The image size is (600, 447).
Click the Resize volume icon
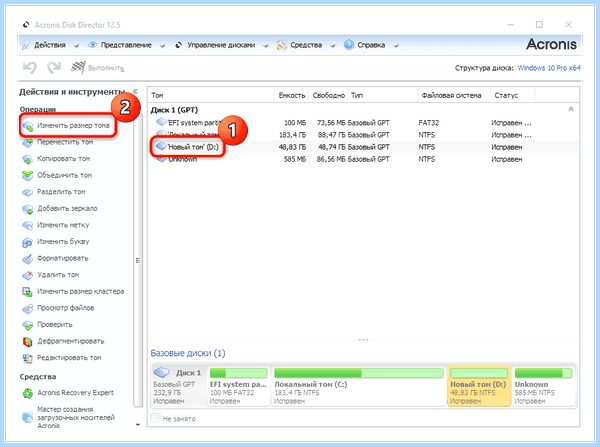(x=28, y=126)
